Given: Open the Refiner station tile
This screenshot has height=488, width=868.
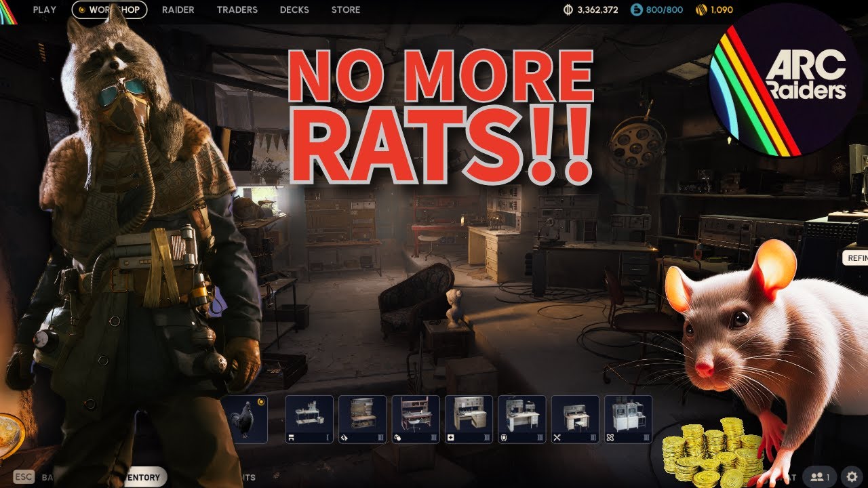Looking at the screenshot, I should pyautogui.click(x=629, y=419).
